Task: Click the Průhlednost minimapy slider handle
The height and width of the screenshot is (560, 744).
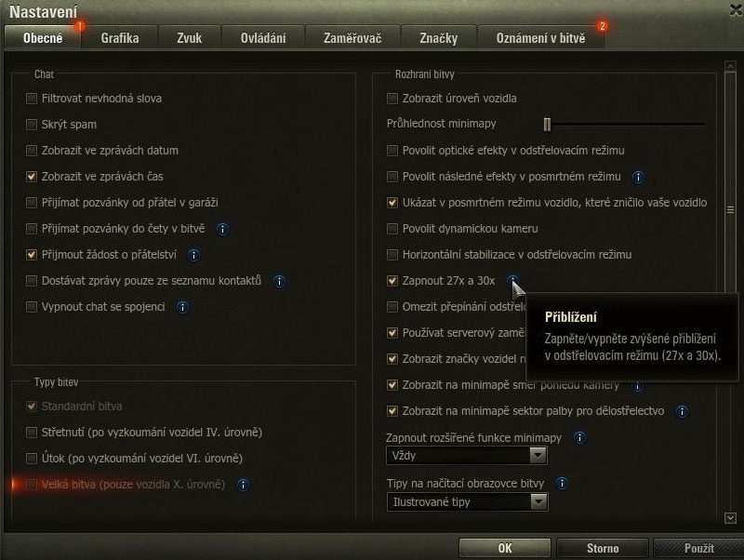Action: [547, 125]
